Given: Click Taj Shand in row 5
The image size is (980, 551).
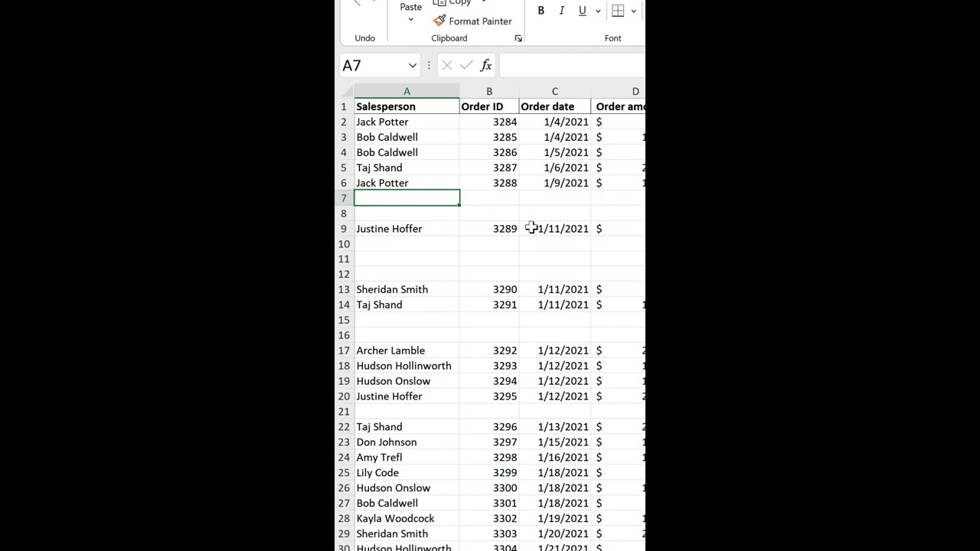Looking at the screenshot, I should tap(379, 168).
